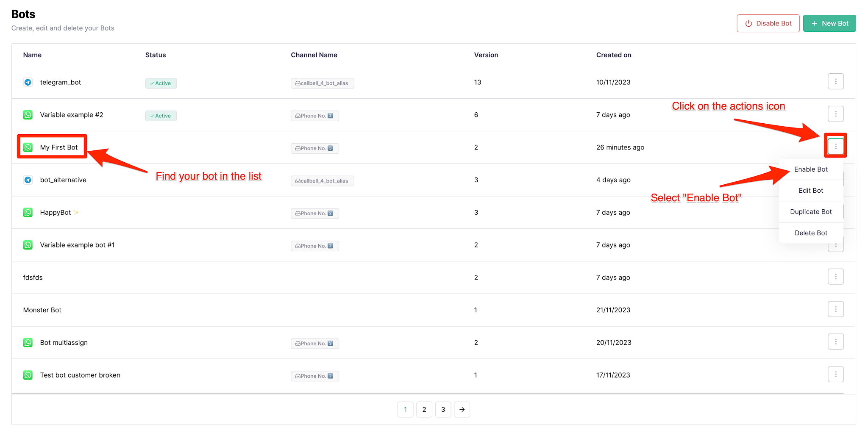Go to page 3 of bots
This screenshot has height=430, width=868.
443,409
